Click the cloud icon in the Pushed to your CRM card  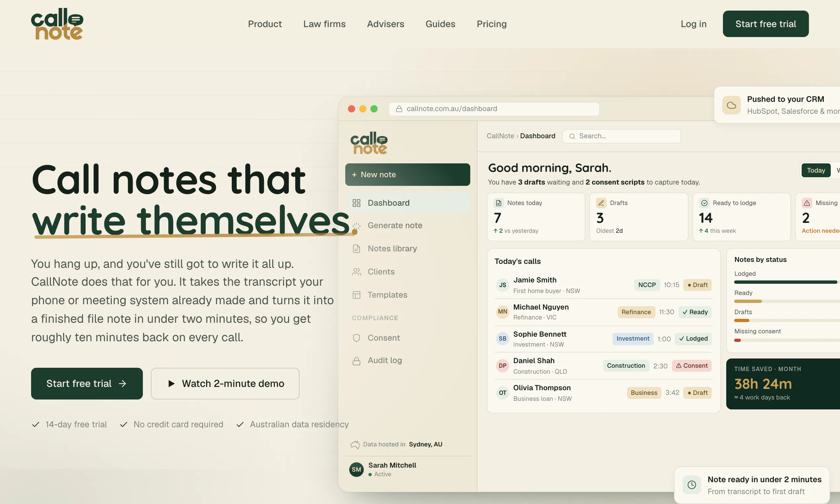(731, 105)
